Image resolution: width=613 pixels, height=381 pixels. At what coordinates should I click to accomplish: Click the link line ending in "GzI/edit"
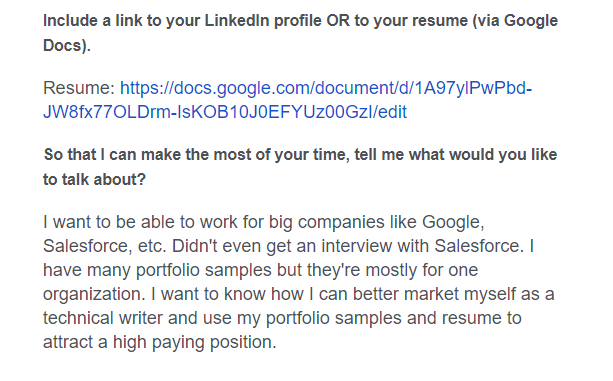point(225,112)
